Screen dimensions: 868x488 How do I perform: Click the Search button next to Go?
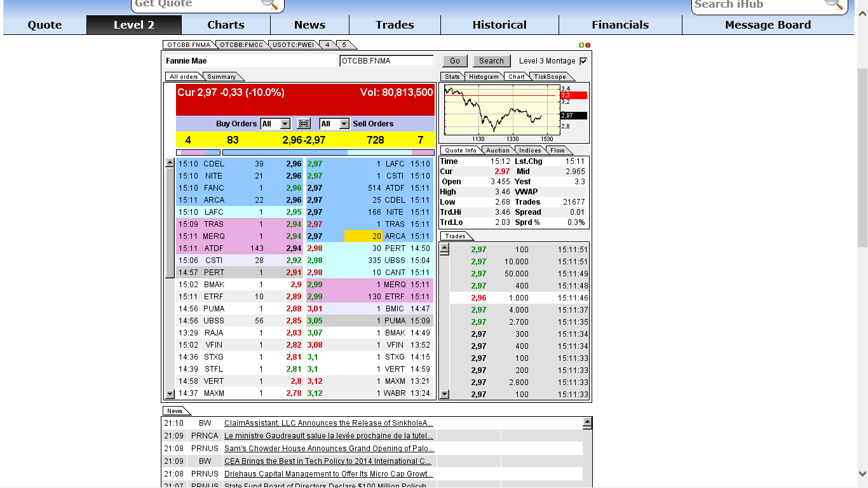pyautogui.click(x=491, y=60)
